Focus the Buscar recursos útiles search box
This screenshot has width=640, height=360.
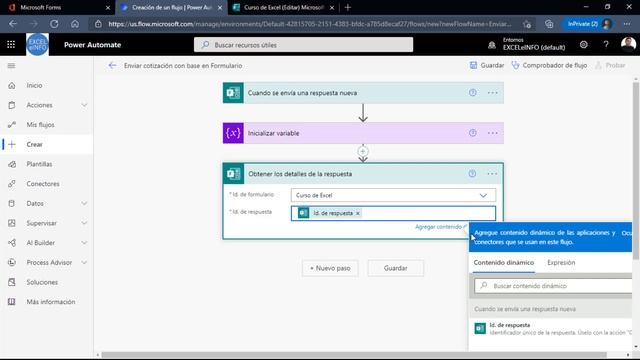click(x=303, y=45)
